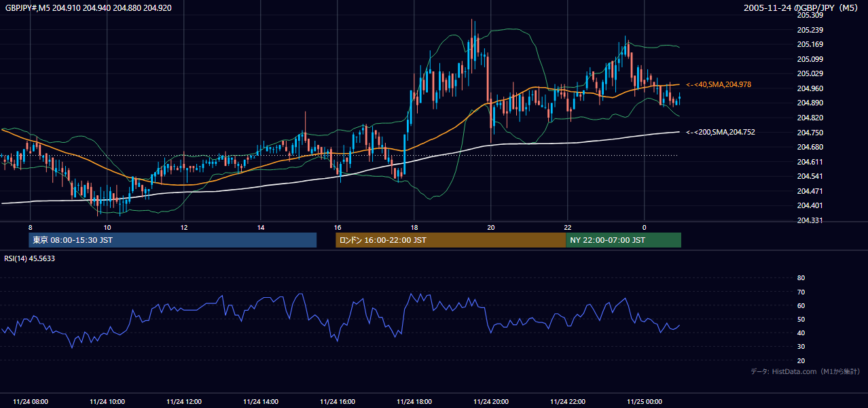Click price level 204.960 on the axis
The width and height of the screenshot is (868, 408).
(x=810, y=88)
